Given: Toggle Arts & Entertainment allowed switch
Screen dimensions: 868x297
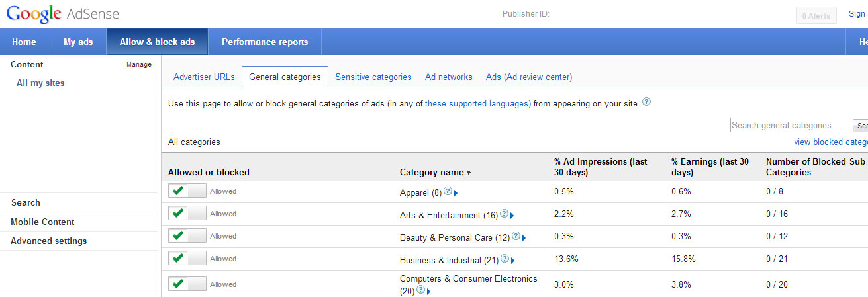Looking at the screenshot, I should pos(187,214).
